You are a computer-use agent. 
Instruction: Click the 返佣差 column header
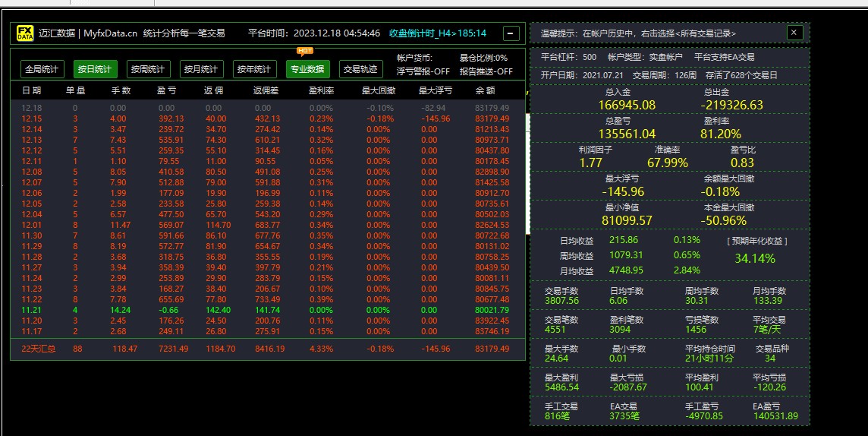coord(266,90)
